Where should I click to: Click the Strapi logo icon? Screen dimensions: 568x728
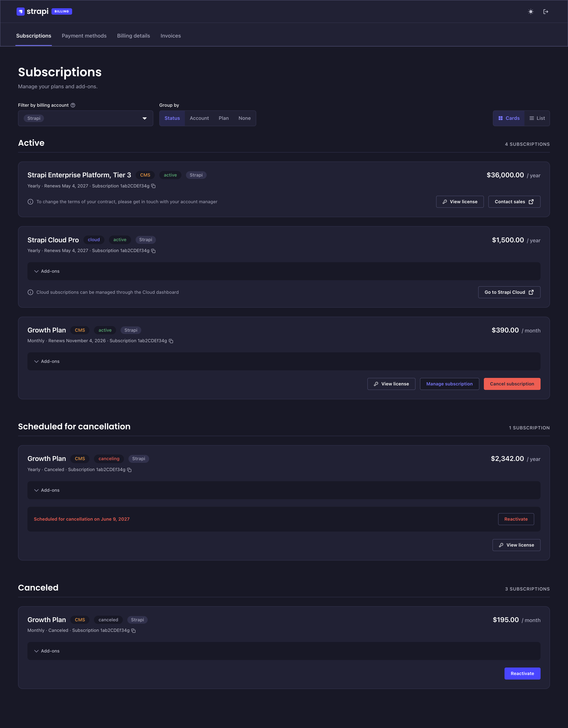click(21, 12)
